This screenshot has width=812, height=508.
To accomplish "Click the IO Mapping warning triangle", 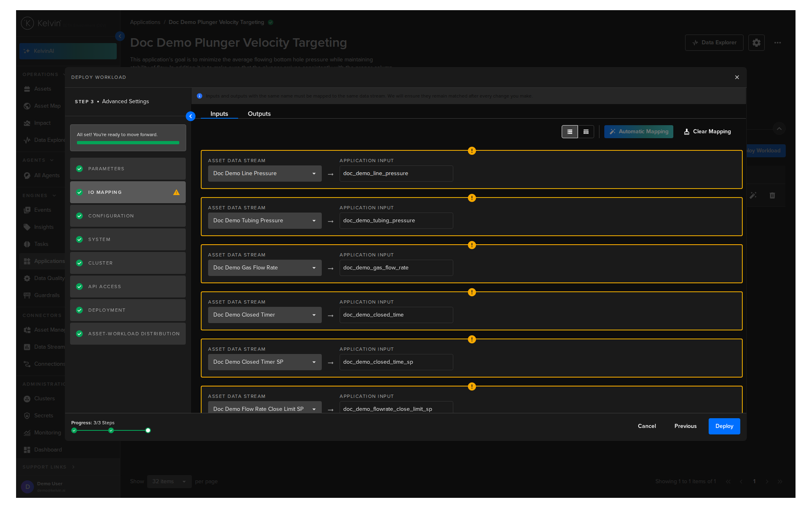I will pyautogui.click(x=176, y=192).
